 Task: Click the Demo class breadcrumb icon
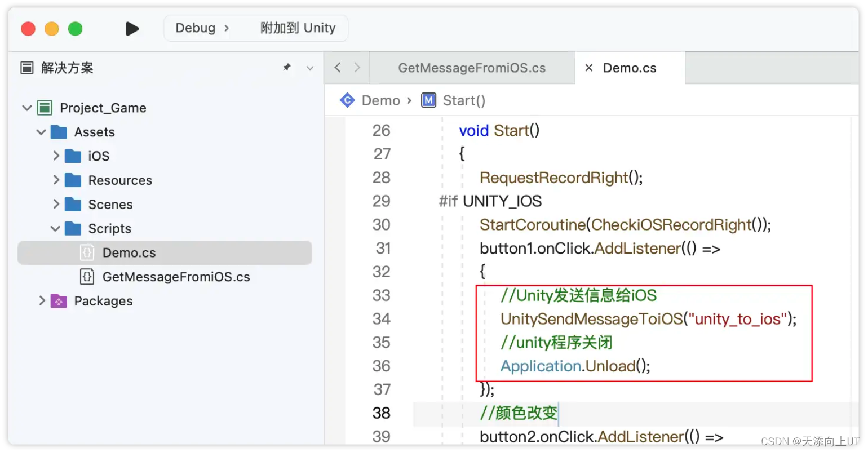347,100
